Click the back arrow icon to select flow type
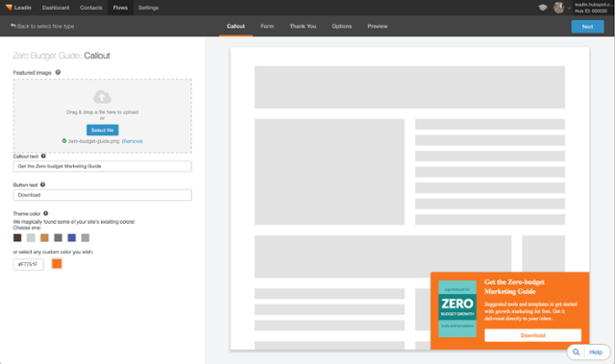 pyautogui.click(x=13, y=26)
